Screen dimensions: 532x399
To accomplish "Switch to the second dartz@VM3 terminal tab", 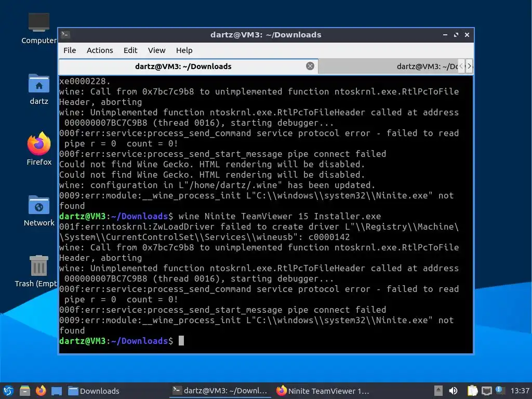I will pyautogui.click(x=389, y=66).
